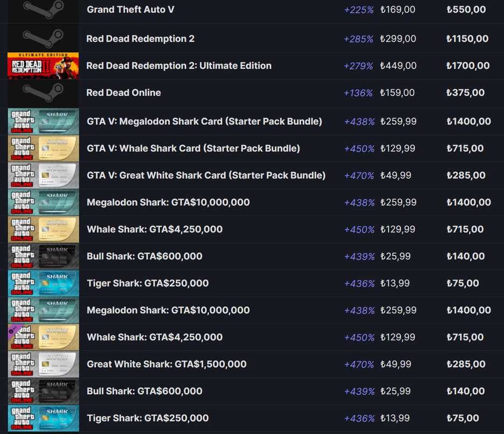504x434 pixels.
Task: Click ₺49,99 on the Great White Starter Pack Bundle row
Action: (396, 176)
